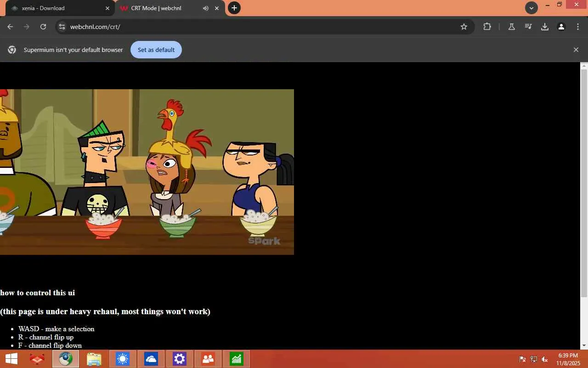The width and height of the screenshot is (588, 368).
Task: Click the page scrollbar up arrow
Action: pyautogui.click(x=584, y=66)
